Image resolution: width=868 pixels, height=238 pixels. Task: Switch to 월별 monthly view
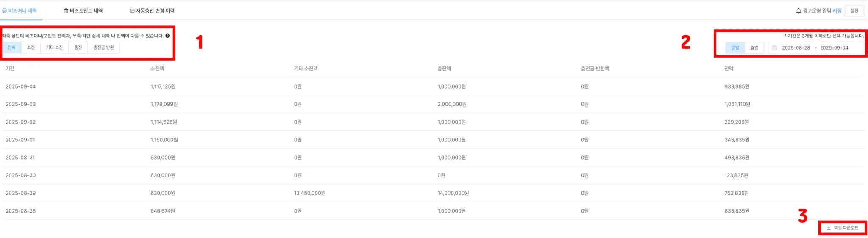[754, 48]
